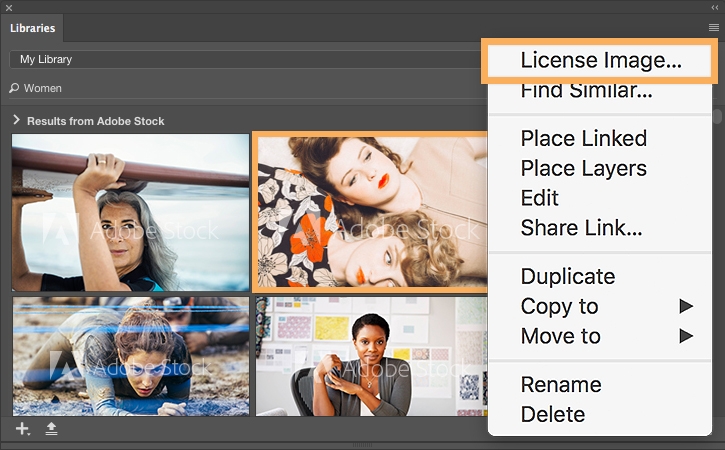Collapse panel using double-arrow icon

click(x=715, y=8)
